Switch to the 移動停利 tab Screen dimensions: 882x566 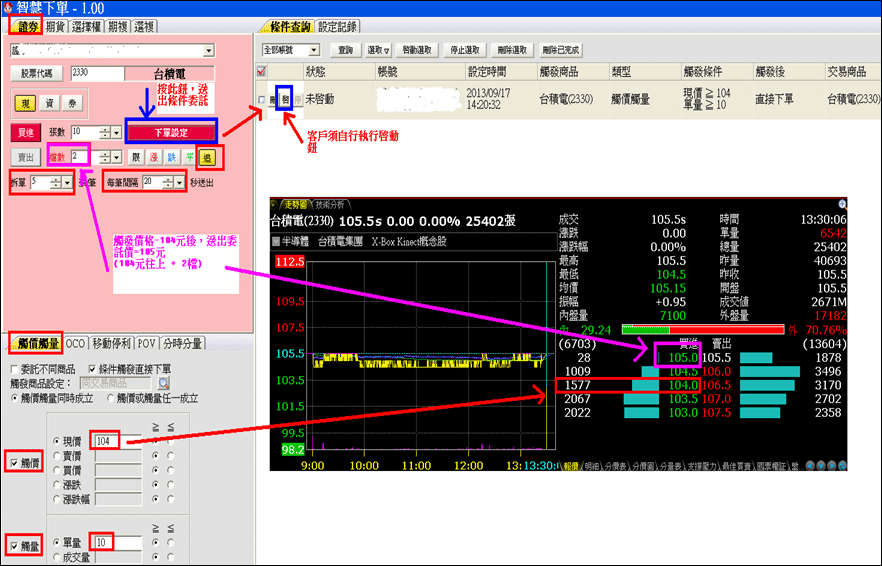tap(111, 344)
